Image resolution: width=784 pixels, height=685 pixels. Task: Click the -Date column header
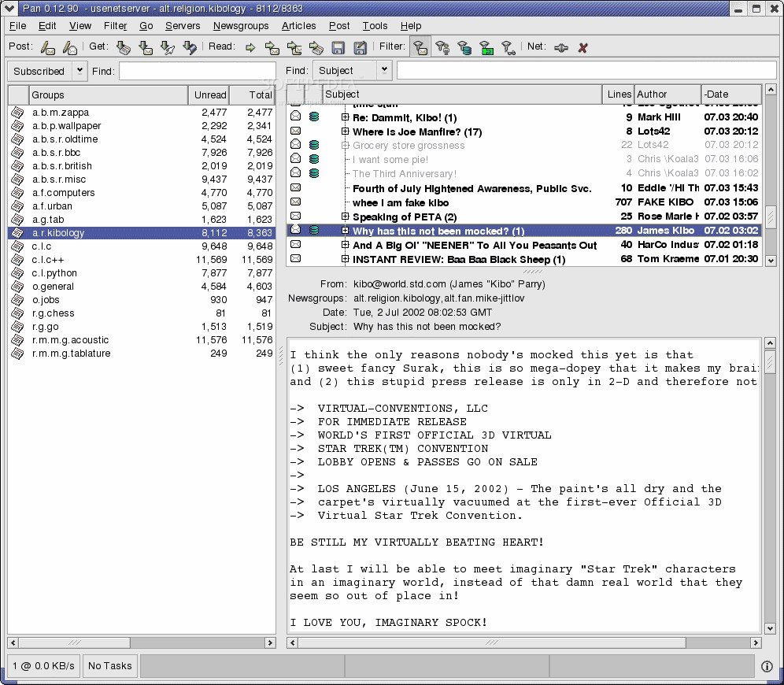pyautogui.click(x=731, y=94)
